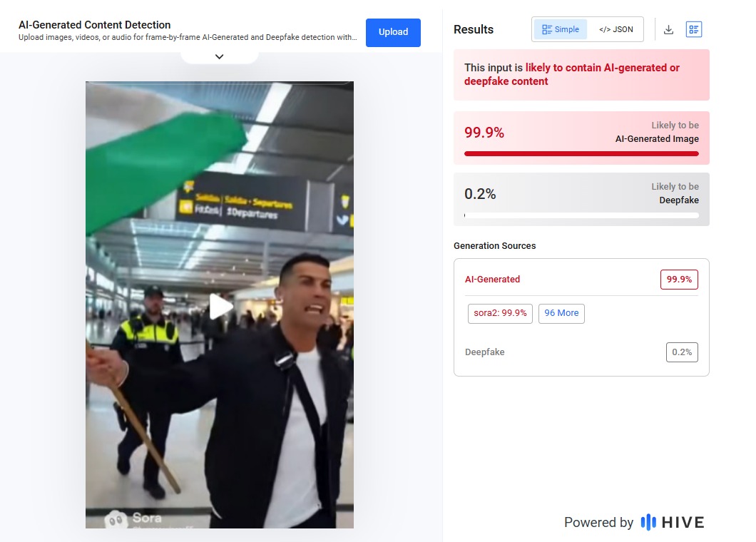
Task: Play the uploaded video
Action: click(x=220, y=307)
